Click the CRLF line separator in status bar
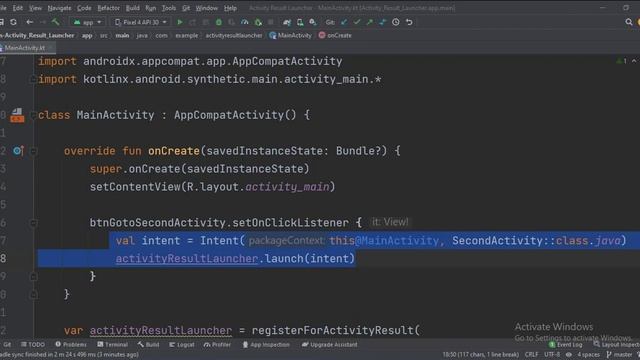Screen dimensions: 640x360 pos(531,355)
